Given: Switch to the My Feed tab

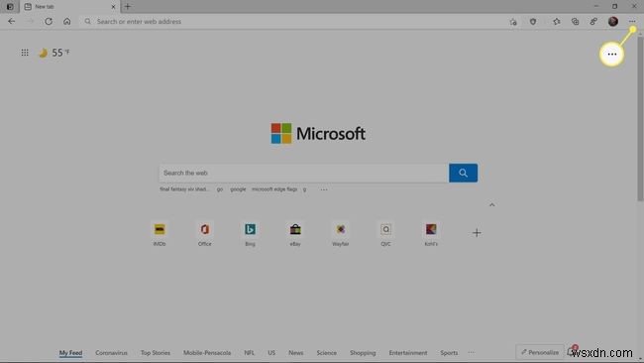Looking at the screenshot, I should tap(70, 353).
